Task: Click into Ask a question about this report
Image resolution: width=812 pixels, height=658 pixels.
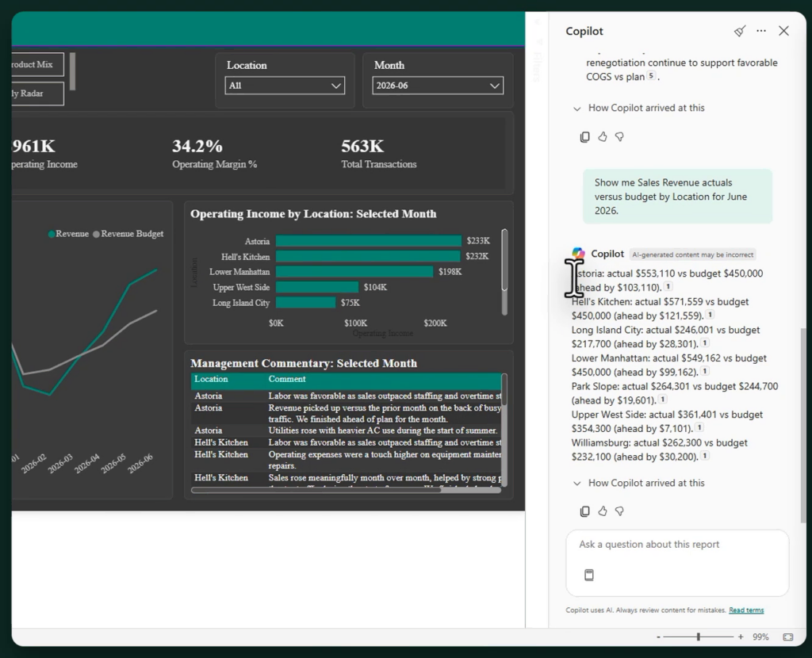Action: (x=677, y=545)
